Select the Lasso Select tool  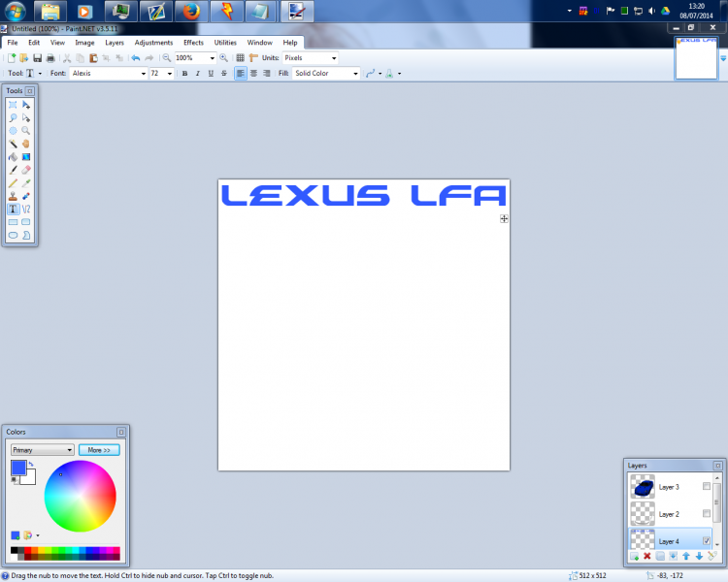click(13, 118)
